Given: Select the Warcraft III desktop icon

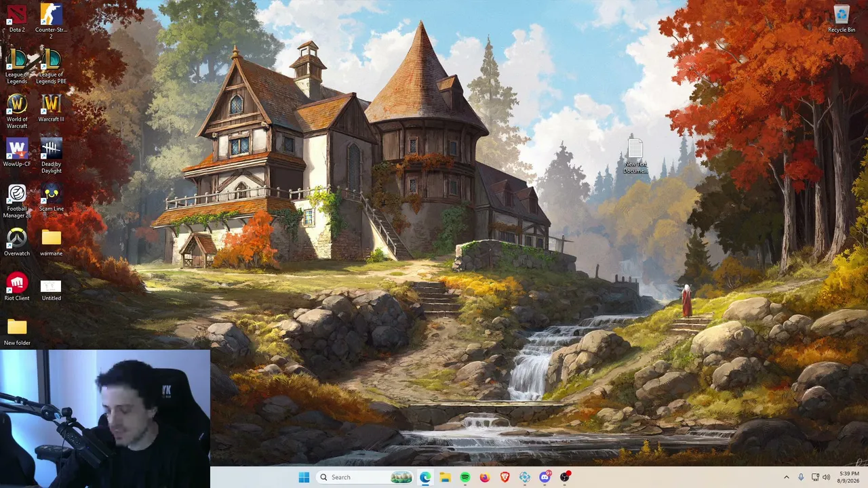Looking at the screenshot, I should tap(51, 108).
